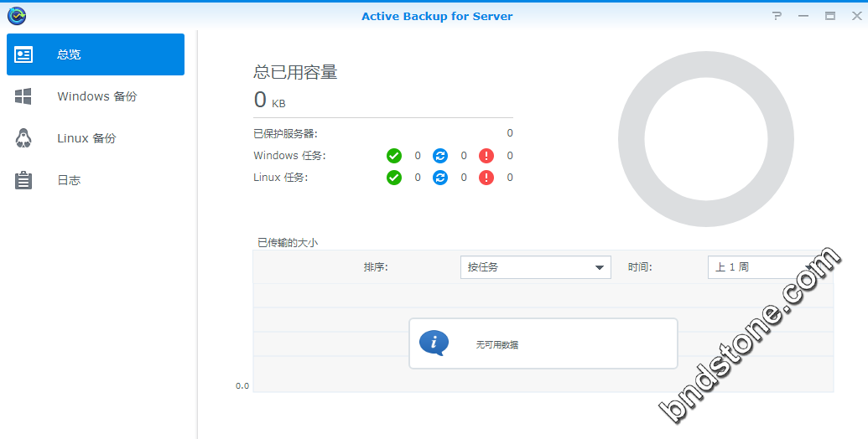Click the 无可用数据 message text

(497, 344)
